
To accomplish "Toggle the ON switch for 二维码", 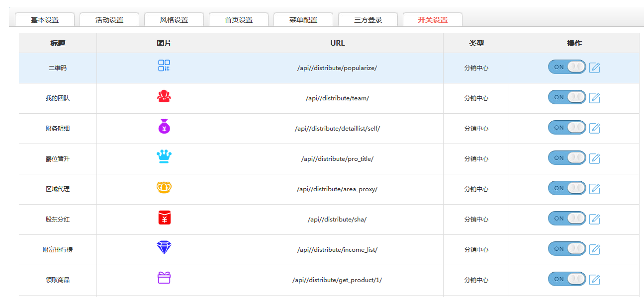I will (567, 67).
